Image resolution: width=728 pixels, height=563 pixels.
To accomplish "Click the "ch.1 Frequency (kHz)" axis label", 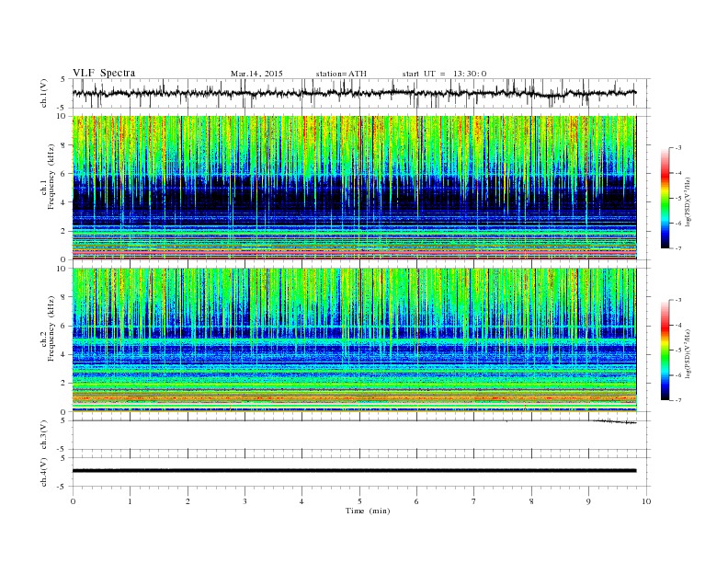I will point(47,177).
